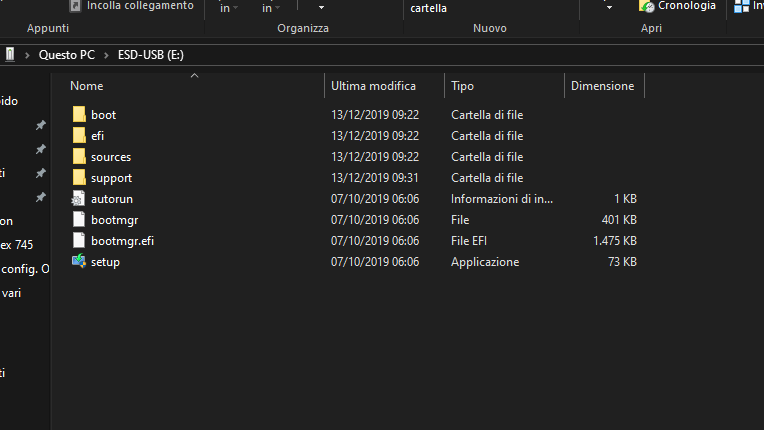Click Incolla collegamento button
Viewport: 764px width, 430px height.
(x=132, y=5)
